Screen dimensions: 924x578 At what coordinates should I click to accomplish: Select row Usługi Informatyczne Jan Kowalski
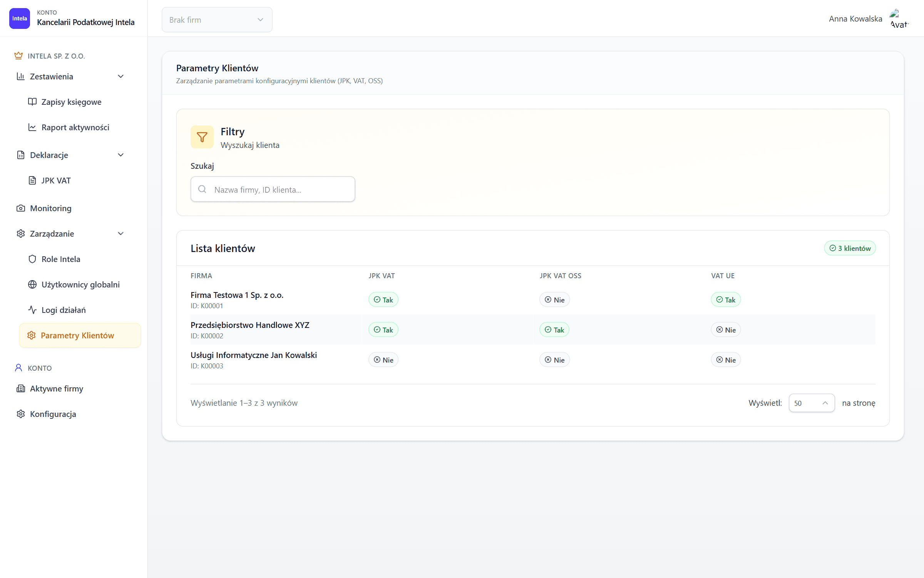pyautogui.click(x=533, y=360)
